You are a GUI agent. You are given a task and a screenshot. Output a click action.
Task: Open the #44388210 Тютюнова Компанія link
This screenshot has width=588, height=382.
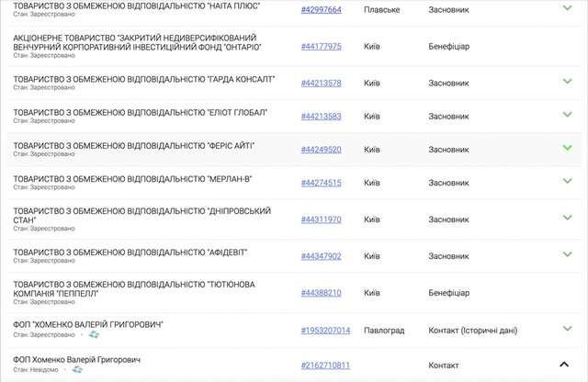tap(321, 293)
